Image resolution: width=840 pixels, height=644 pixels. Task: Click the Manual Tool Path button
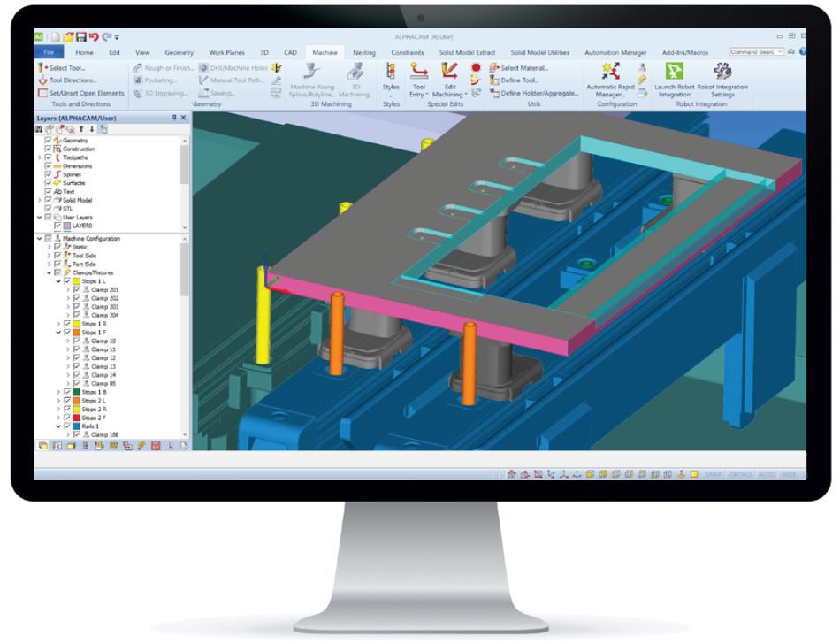[232, 80]
